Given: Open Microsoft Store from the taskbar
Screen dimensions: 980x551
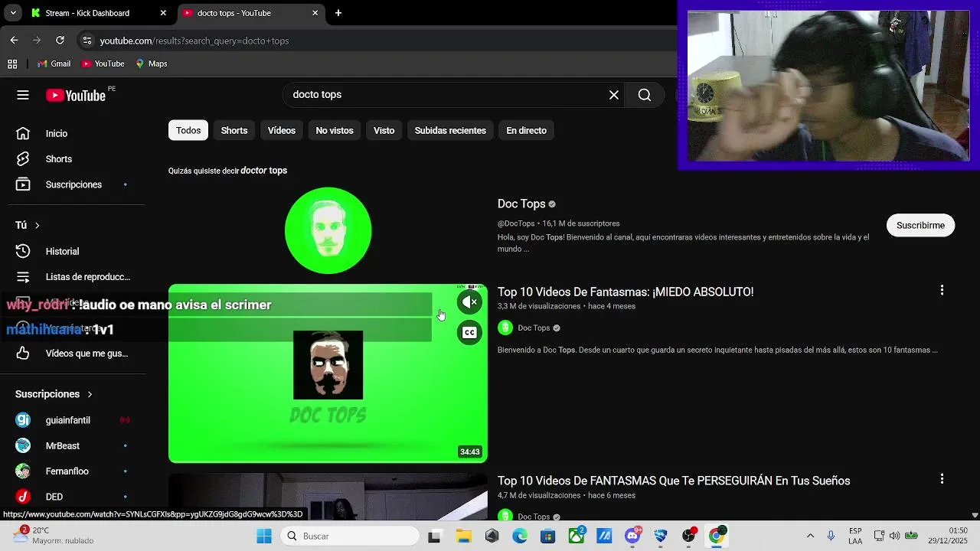Looking at the screenshot, I should point(547,536).
